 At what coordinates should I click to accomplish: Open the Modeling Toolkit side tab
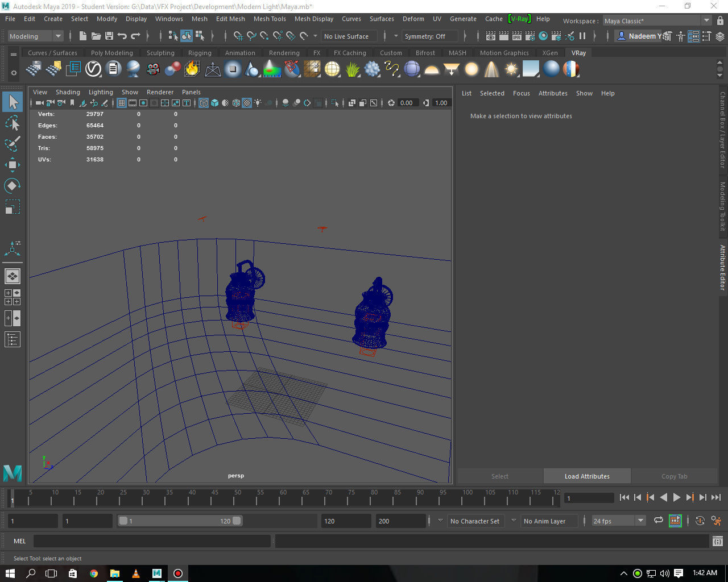pyautogui.click(x=722, y=205)
